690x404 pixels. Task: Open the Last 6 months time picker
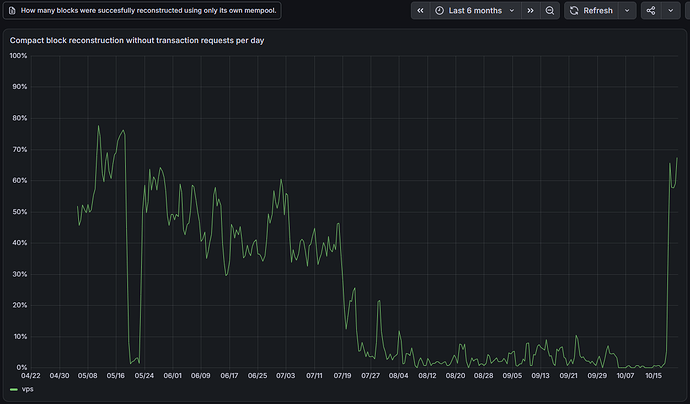click(x=475, y=11)
